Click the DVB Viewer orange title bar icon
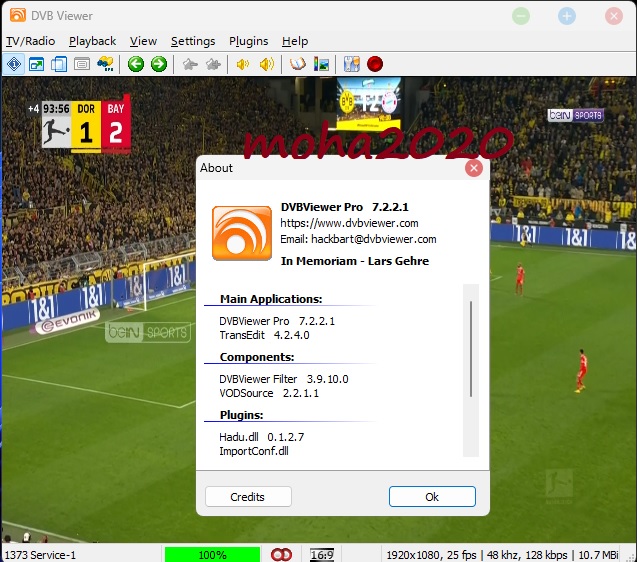The height and width of the screenshot is (562, 637). coord(18,15)
